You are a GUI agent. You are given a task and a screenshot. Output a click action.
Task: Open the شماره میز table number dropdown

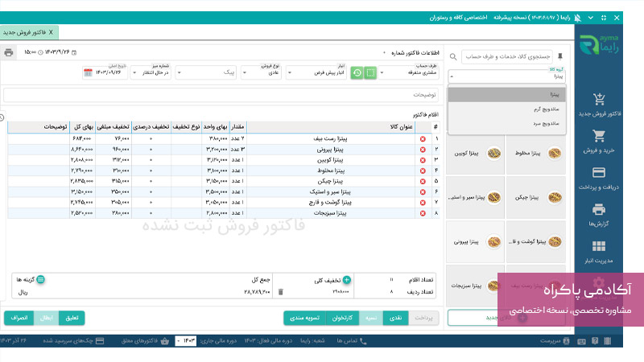pyautogui.click(x=151, y=72)
